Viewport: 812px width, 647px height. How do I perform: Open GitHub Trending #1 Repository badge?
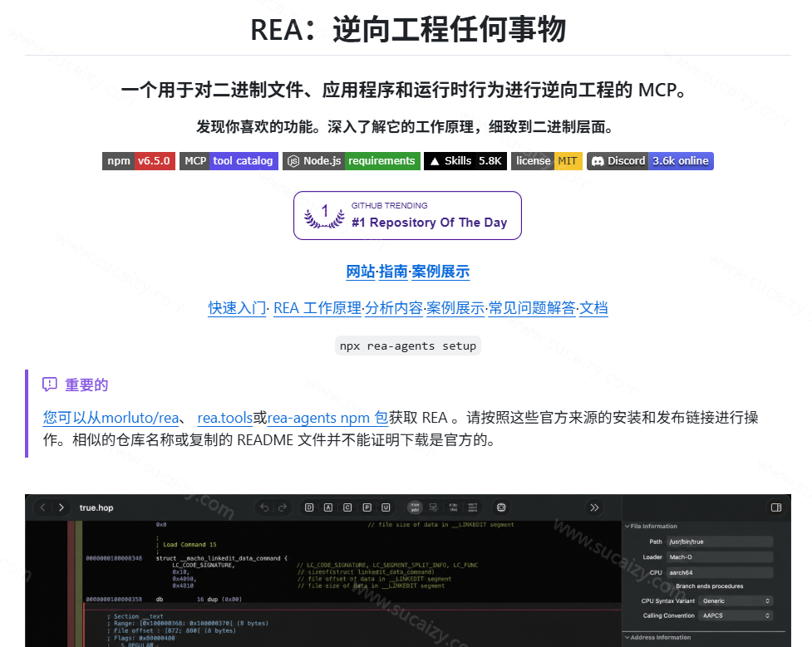click(407, 215)
